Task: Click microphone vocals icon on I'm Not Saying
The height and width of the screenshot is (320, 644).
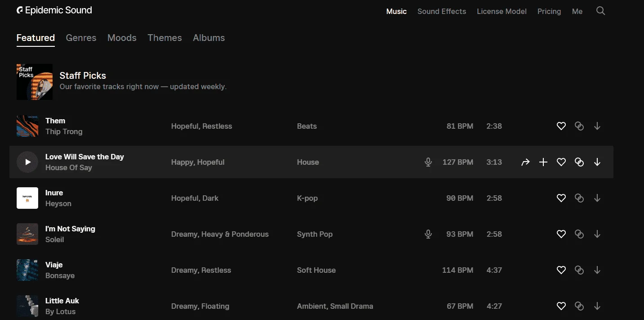Action: click(428, 234)
